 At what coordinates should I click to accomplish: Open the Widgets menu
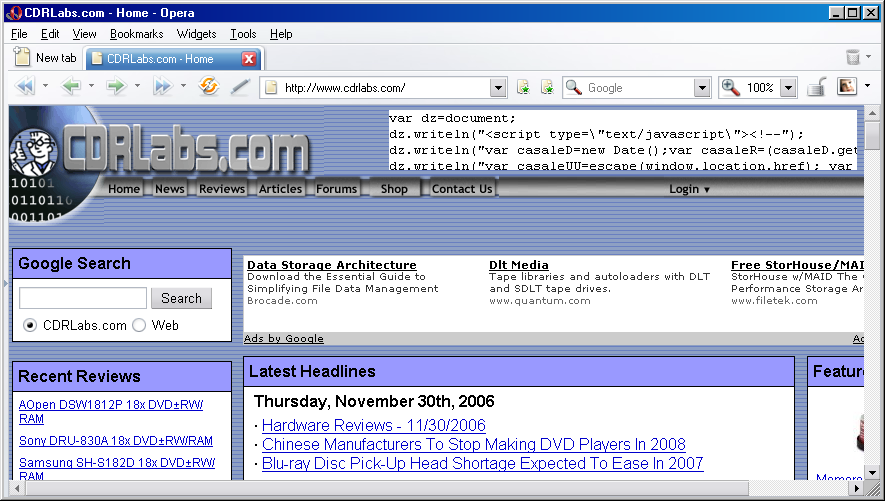point(196,34)
